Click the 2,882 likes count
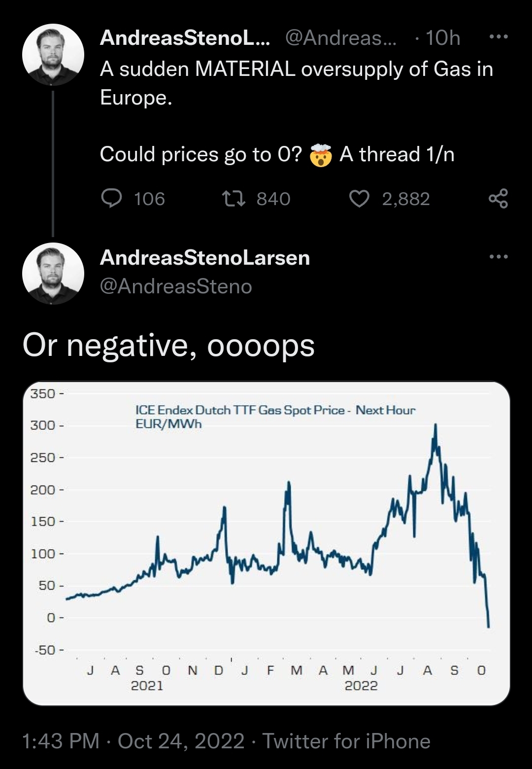This screenshot has height=769, width=532. [406, 199]
